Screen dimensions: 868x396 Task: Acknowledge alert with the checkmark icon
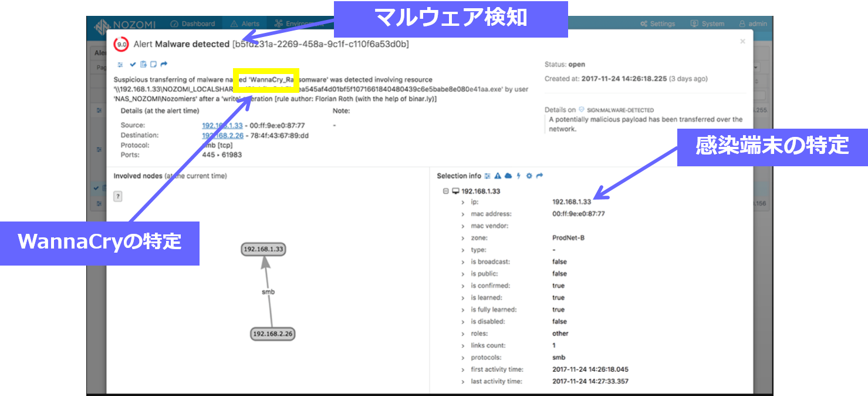[133, 64]
